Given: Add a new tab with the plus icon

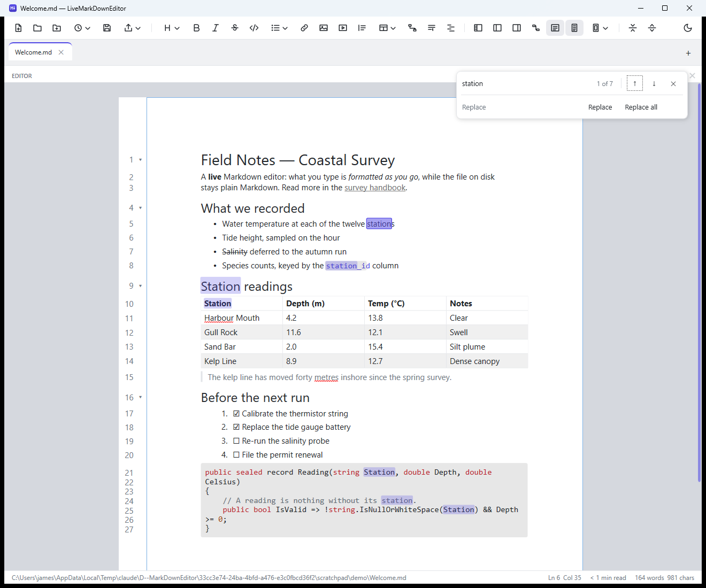Looking at the screenshot, I should coord(688,53).
